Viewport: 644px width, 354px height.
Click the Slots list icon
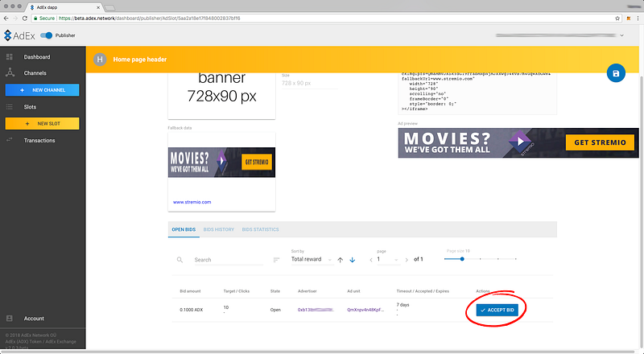[10, 107]
